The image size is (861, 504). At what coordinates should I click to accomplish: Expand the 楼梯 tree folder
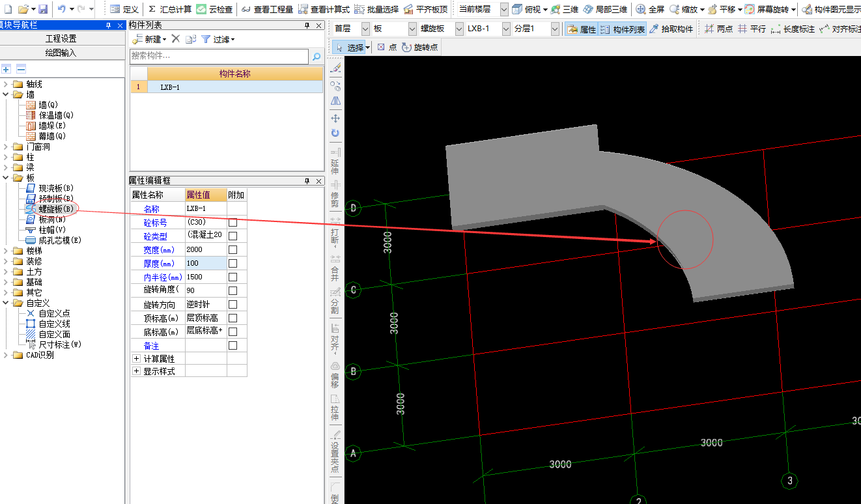pos(6,251)
